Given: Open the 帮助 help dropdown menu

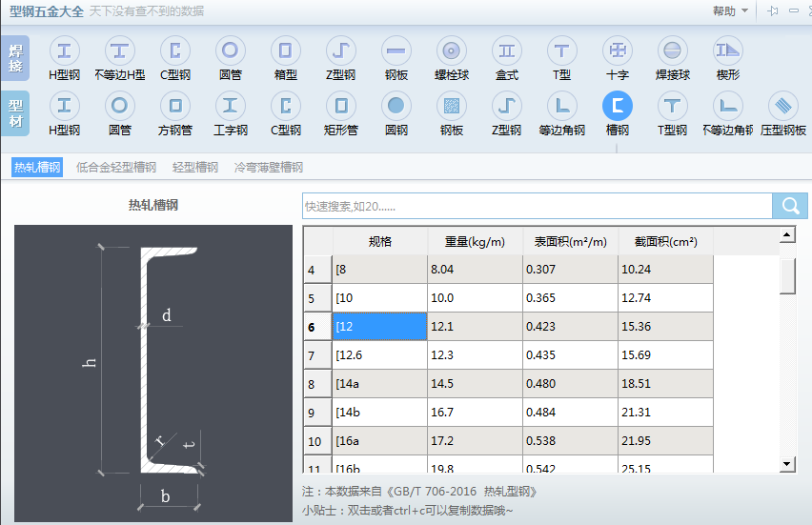Looking at the screenshot, I should click(730, 10).
